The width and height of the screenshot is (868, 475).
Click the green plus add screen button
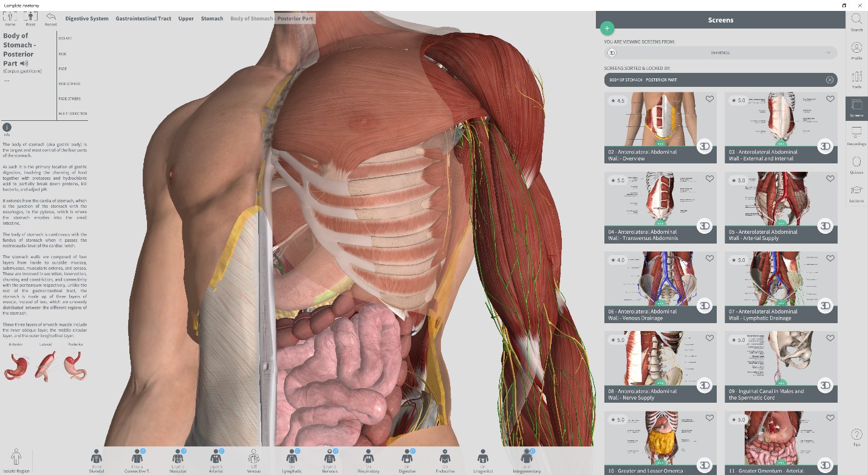(607, 28)
